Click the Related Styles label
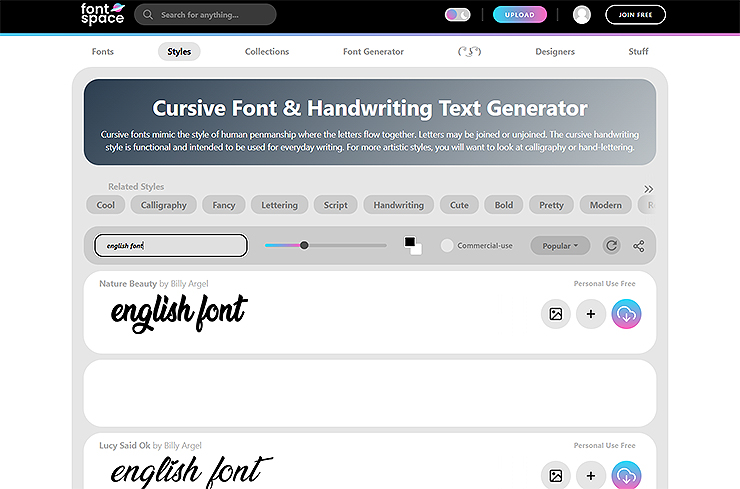Screen dimensions: 740x489 (136, 186)
